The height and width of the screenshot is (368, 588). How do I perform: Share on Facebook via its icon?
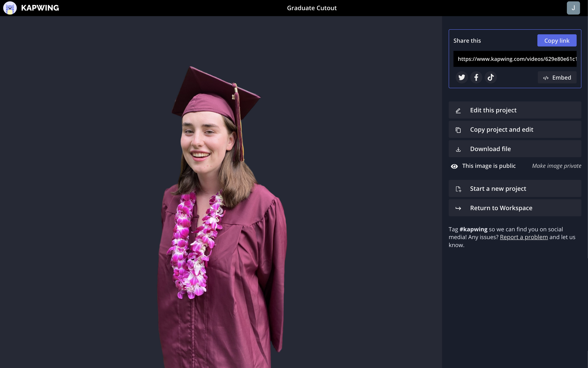pos(476,77)
